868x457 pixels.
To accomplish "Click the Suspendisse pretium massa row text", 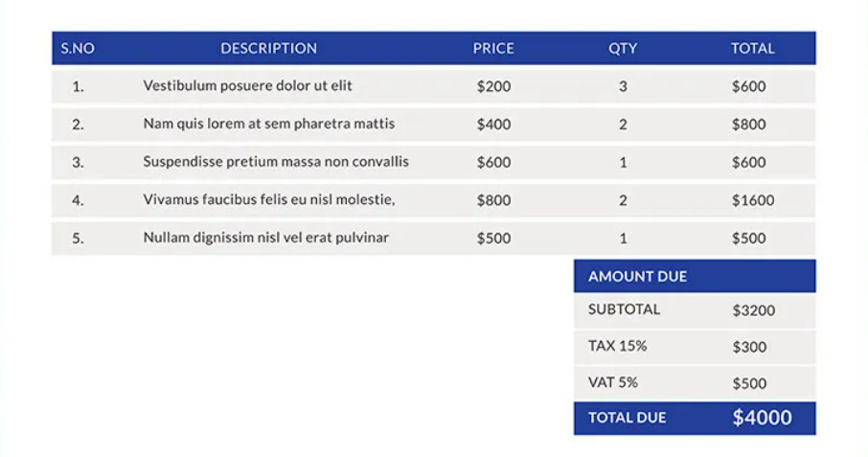I will [276, 162].
